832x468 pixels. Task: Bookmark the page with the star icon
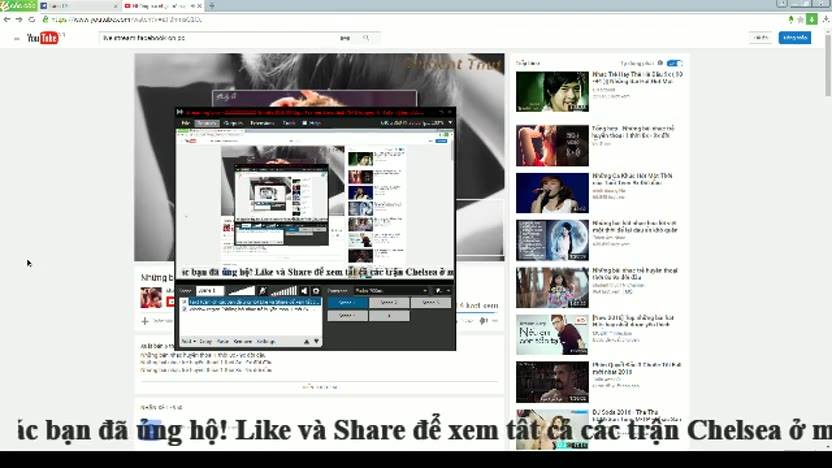pyautogui.click(x=801, y=20)
